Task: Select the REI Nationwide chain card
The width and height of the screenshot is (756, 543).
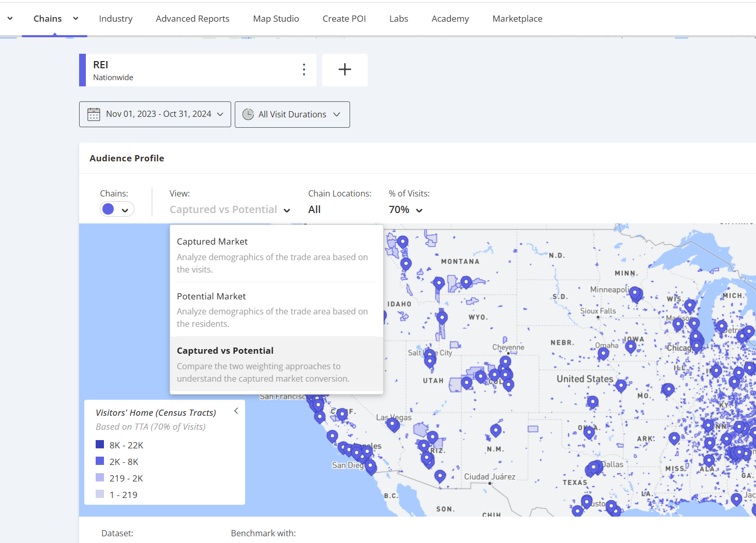Action: point(198,70)
